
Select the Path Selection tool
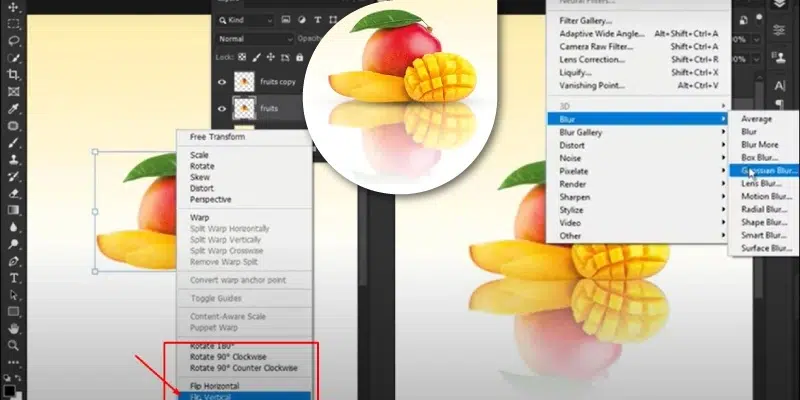click(13, 295)
